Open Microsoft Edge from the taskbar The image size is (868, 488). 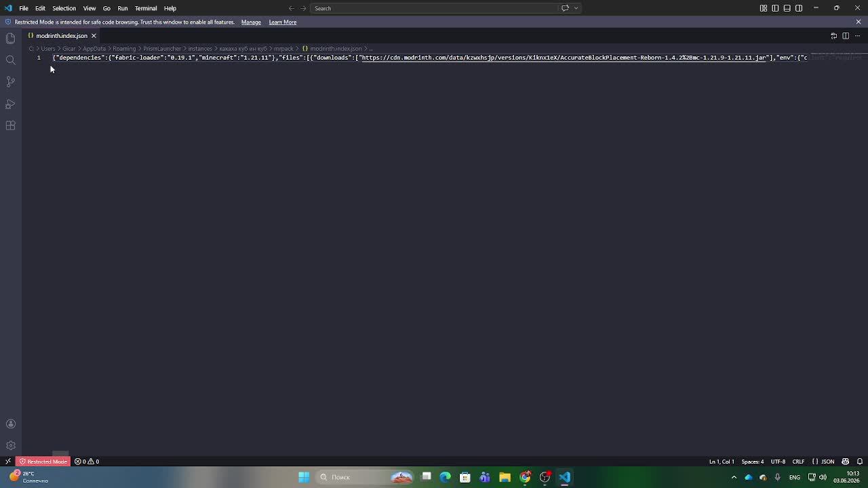point(445,477)
